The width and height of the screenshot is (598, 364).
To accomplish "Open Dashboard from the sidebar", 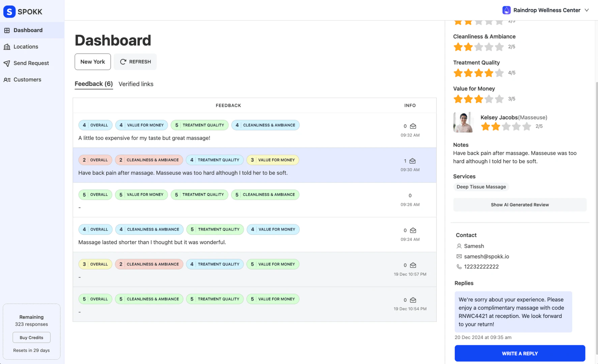I will click(x=28, y=30).
